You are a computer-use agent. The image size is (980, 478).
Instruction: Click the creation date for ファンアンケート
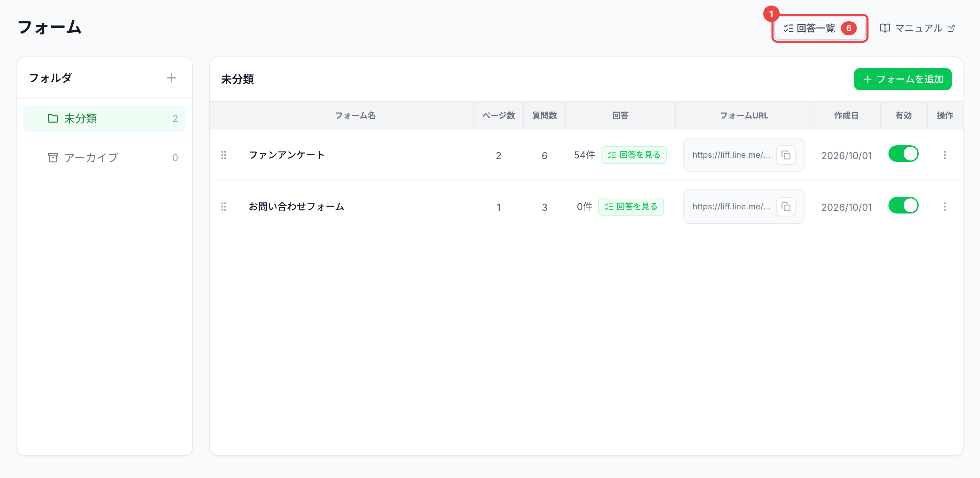pos(846,156)
